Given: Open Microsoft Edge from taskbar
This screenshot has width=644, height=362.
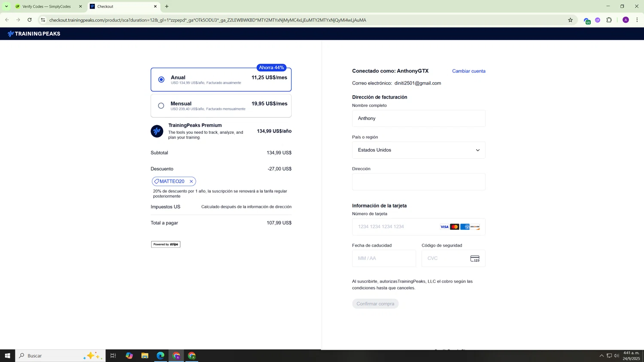Looking at the screenshot, I should [x=161, y=356].
